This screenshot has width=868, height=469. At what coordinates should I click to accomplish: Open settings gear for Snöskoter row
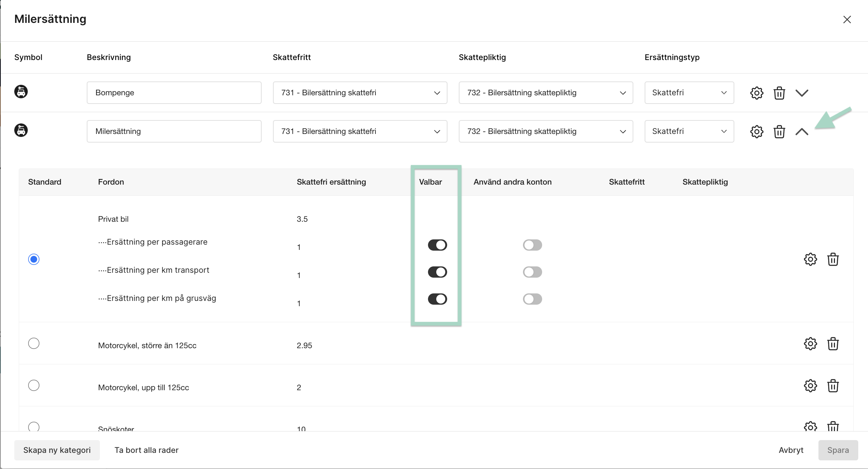(x=810, y=426)
